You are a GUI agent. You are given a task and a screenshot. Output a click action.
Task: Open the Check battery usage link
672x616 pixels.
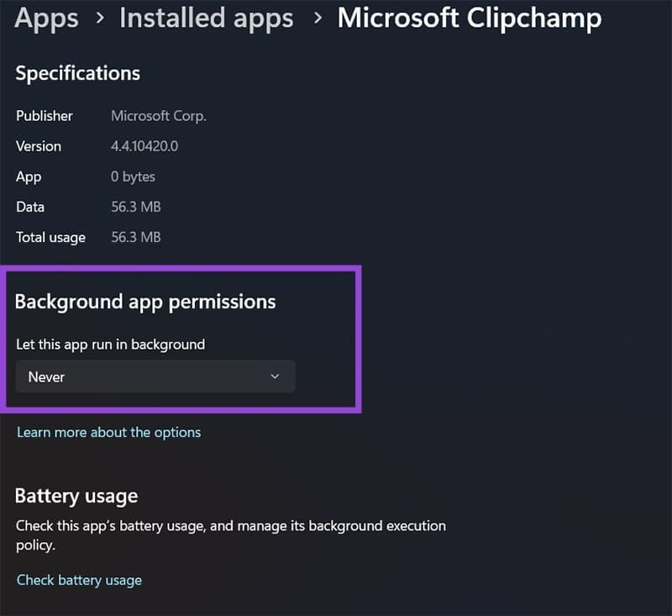pos(79,580)
